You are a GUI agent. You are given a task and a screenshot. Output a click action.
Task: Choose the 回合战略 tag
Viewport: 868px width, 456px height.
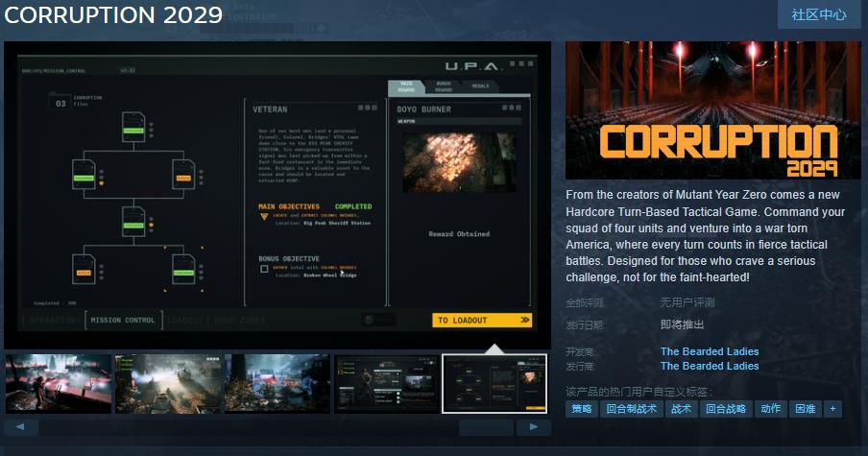pyautogui.click(x=725, y=408)
